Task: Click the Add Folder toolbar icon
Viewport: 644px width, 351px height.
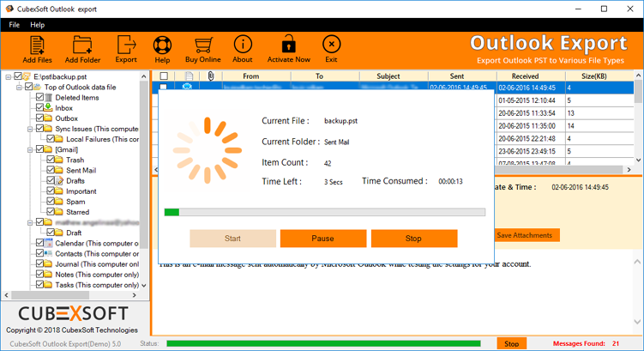Action: pos(82,49)
